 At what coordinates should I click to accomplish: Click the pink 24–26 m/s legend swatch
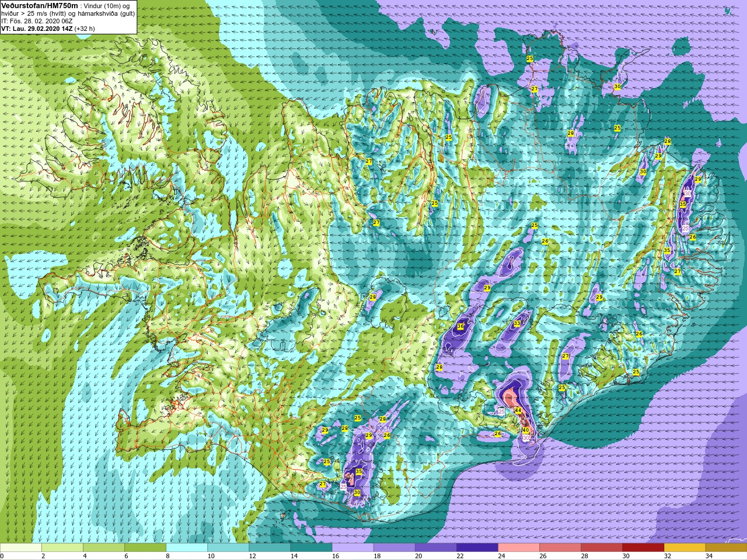[x=518, y=548]
